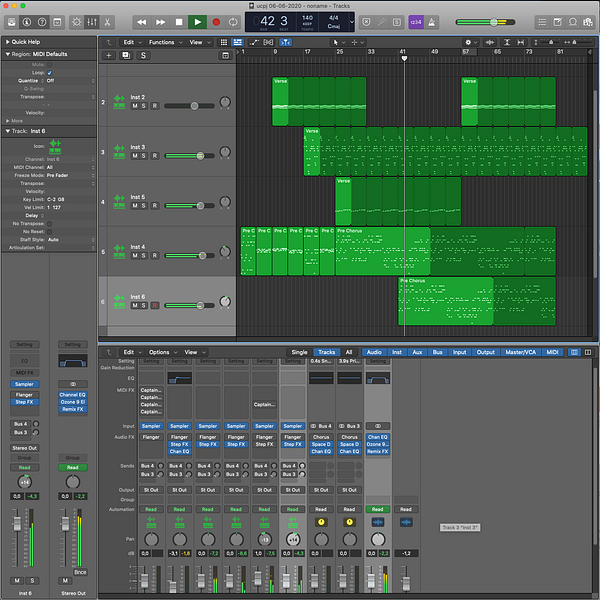Image resolution: width=600 pixels, height=600 pixels.
Task: Open the Mixer Edit menu
Action: (128, 352)
